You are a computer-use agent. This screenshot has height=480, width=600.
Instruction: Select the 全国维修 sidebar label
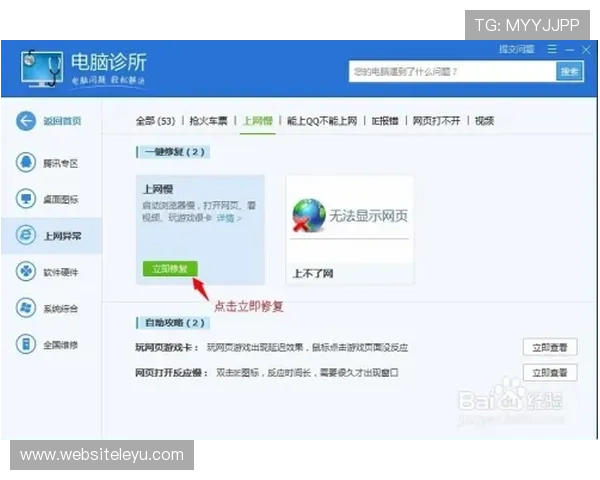point(60,345)
